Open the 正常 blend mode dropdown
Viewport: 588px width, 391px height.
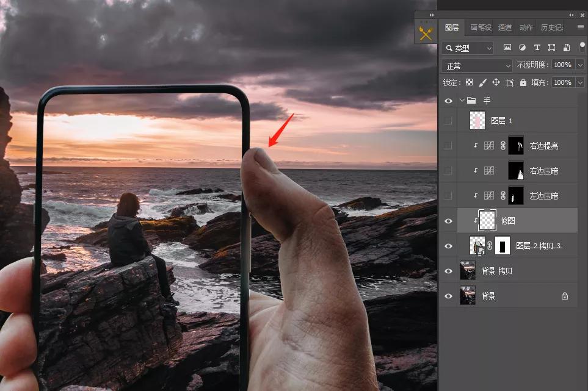coord(477,66)
